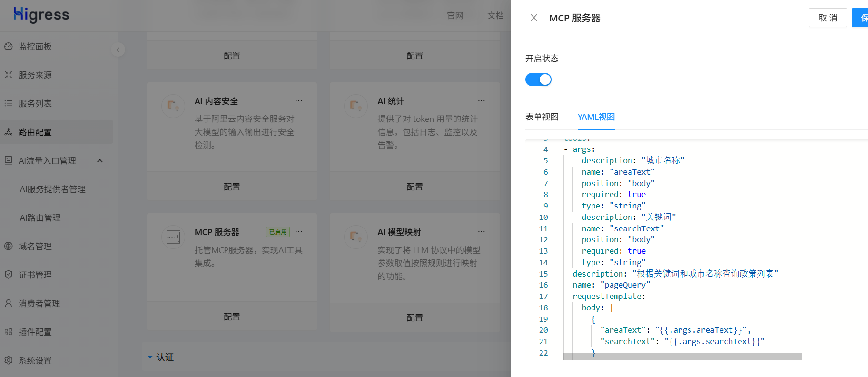Image resolution: width=868 pixels, height=377 pixels.
Task: Switch to the 表单视图 tab
Action: pyautogui.click(x=542, y=117)
